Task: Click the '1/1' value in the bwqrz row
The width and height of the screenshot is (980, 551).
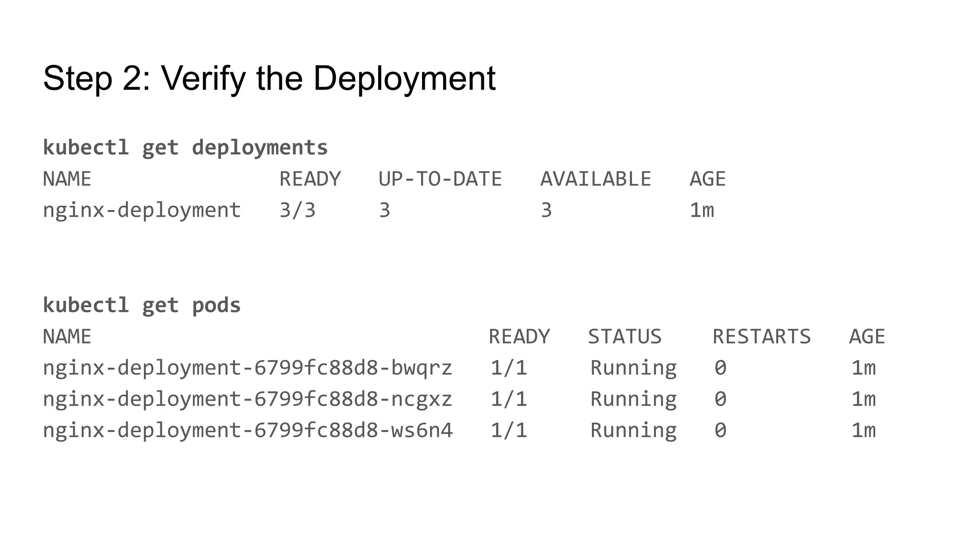Action: tap(509, 368)
